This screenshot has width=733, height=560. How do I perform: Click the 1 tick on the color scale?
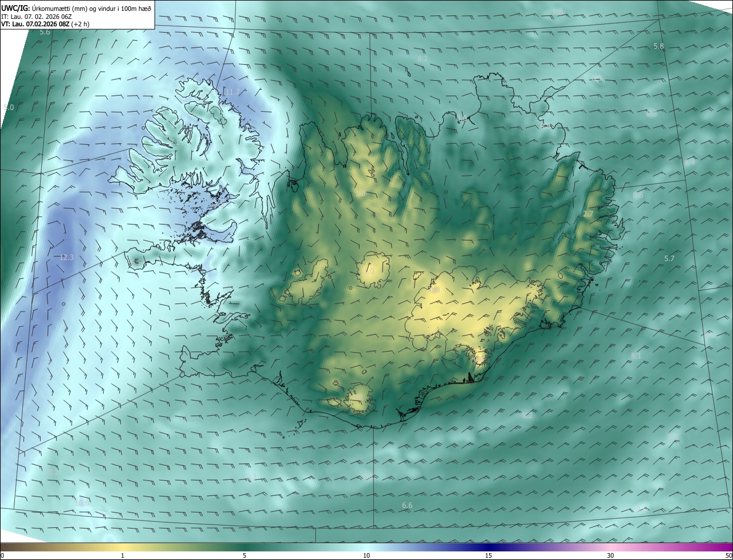coord(123,556)
